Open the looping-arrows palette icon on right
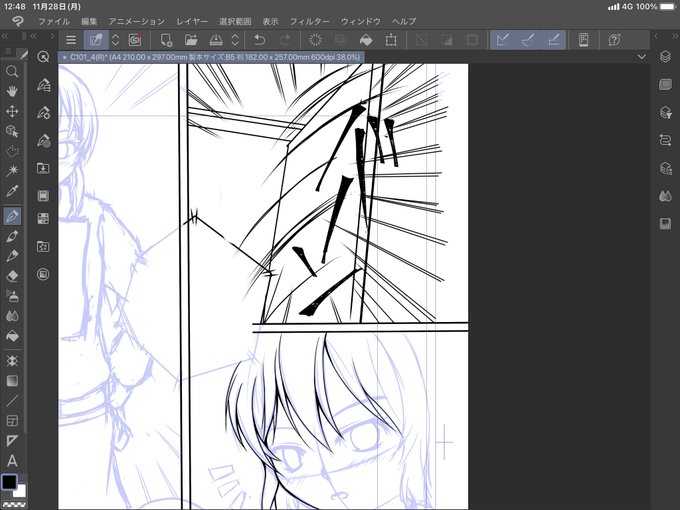Image resolution: width=680 pixels, height=510 pixels. [x=665, y=141]
